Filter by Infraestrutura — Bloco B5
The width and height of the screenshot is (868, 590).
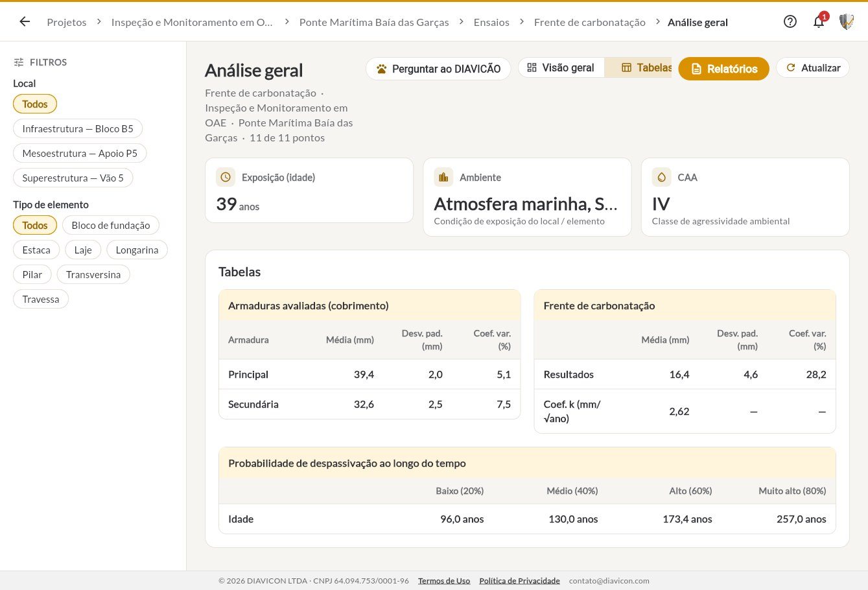[x=78, y=128]
